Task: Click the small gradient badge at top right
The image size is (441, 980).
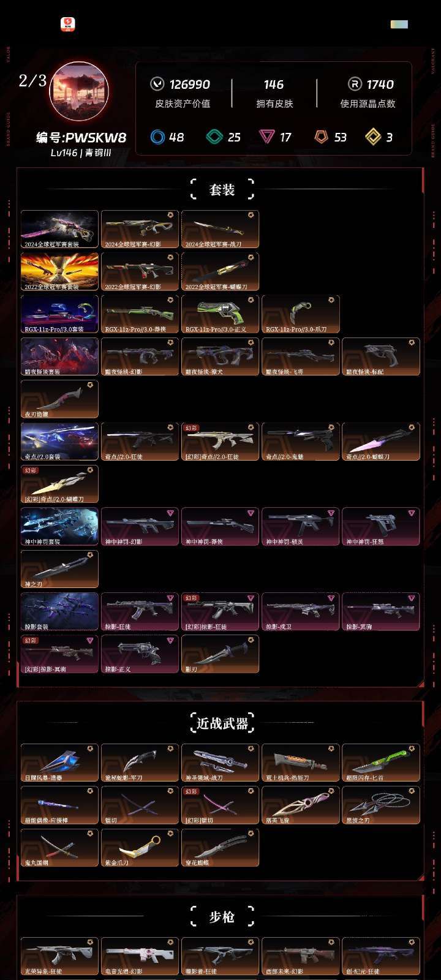Action: point(399,24)
